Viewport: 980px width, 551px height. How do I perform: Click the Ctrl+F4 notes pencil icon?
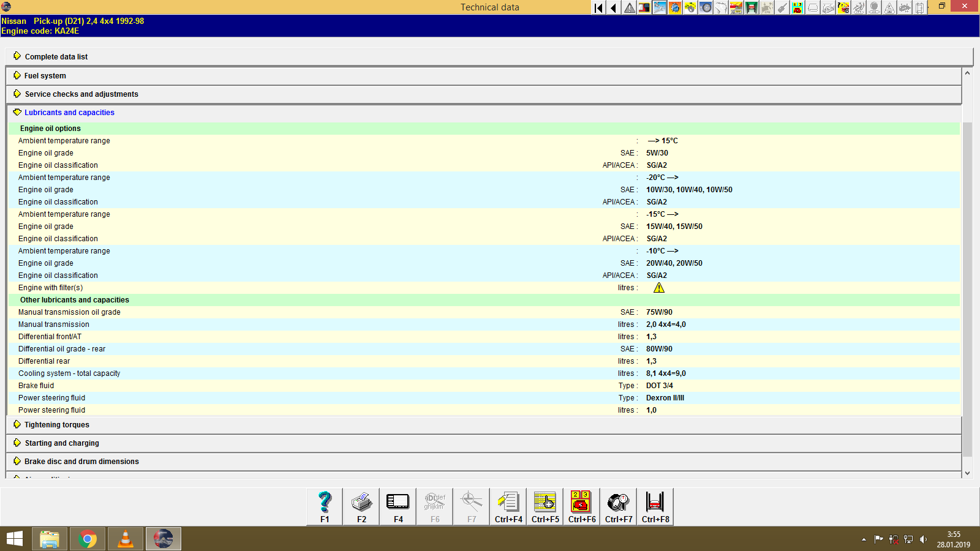pyautogui.click(x=508, y=502)
